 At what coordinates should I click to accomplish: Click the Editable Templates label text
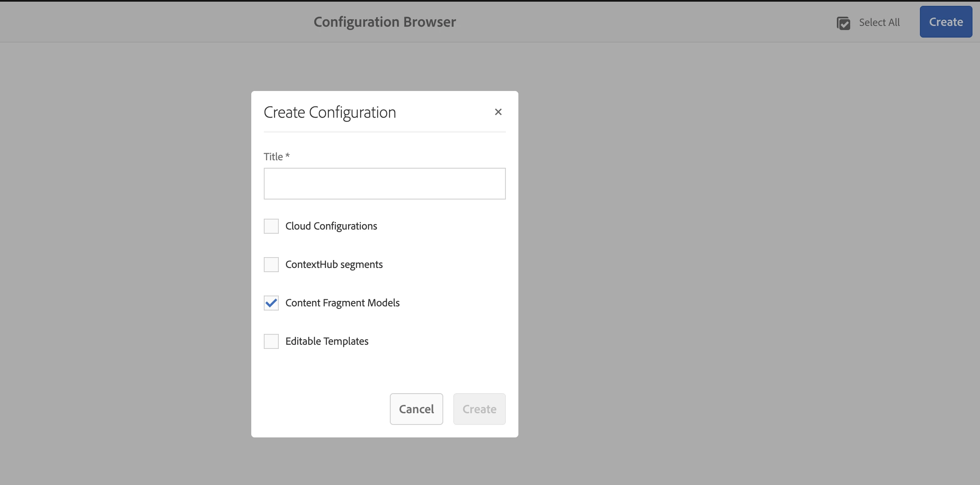[x=327, y=341]
